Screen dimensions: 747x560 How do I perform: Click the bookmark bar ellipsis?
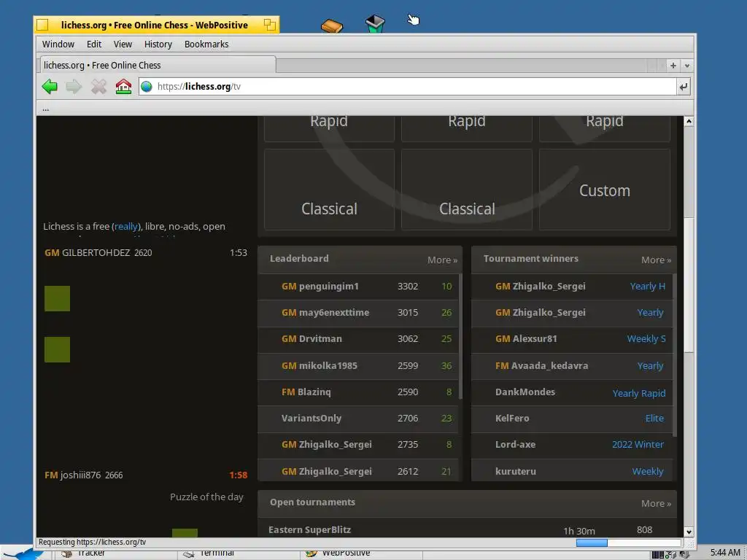(45, 109)
